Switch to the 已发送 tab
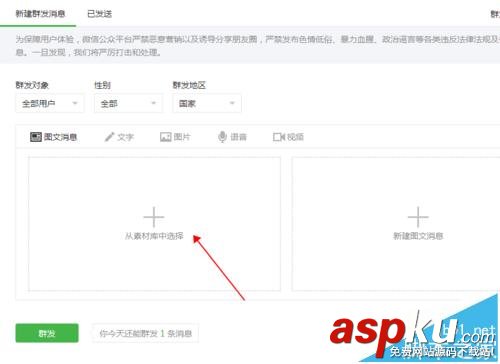 (x=99, y=14)
